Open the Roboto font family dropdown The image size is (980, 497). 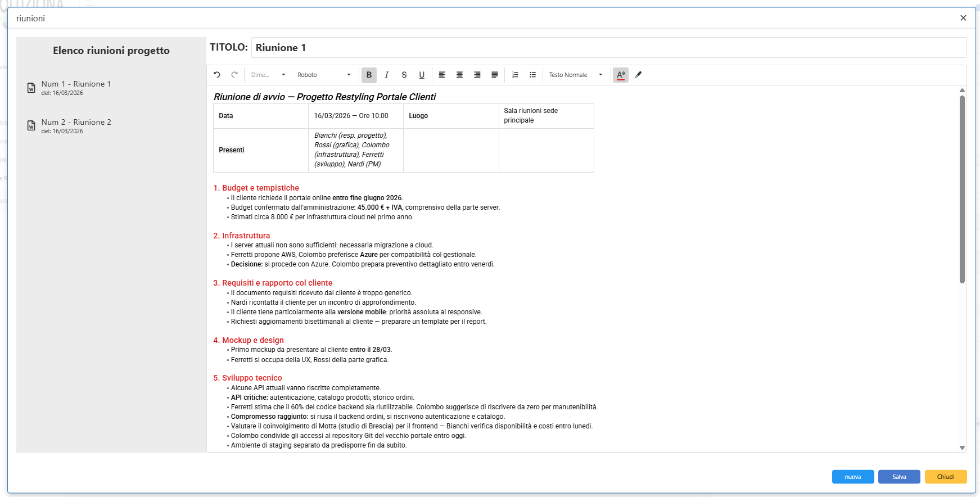click(324, 75)
